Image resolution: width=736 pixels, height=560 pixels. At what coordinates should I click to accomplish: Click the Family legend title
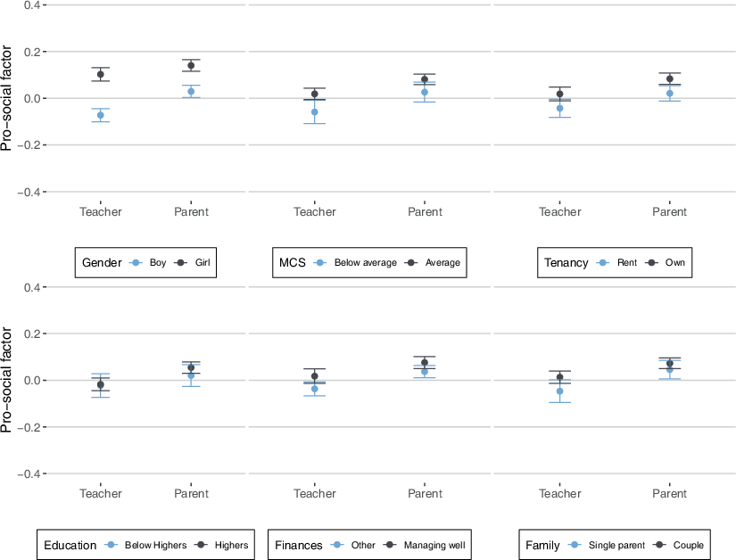pyautogui.click(x=543, y=545)
